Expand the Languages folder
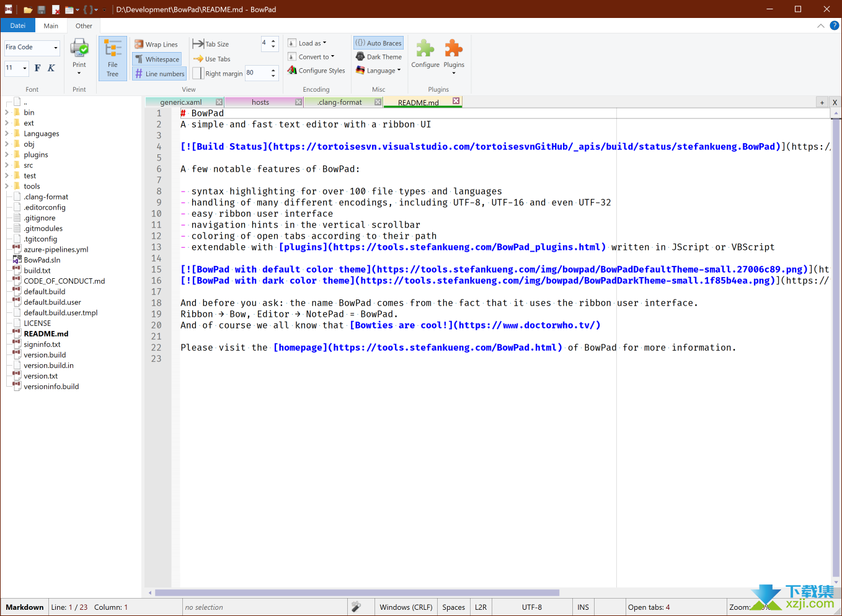The height and width of the screenshot is (616, 842). pos(7,134)
